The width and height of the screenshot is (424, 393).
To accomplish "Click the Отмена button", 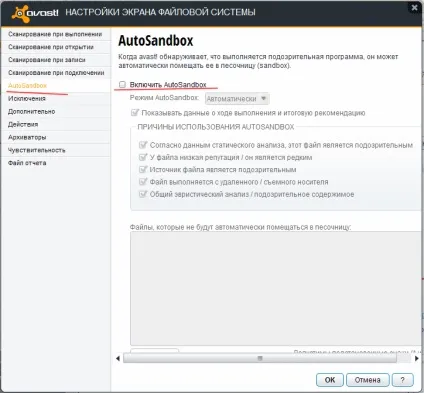I will [367, 380].
